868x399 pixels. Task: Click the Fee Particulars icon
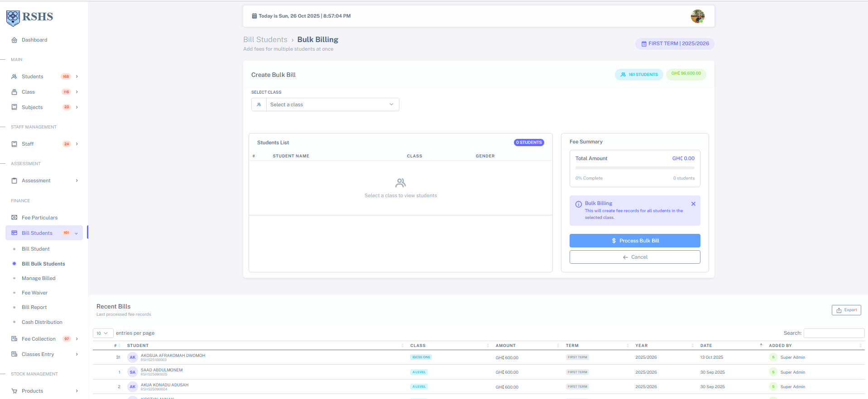(x=14, y=218)
